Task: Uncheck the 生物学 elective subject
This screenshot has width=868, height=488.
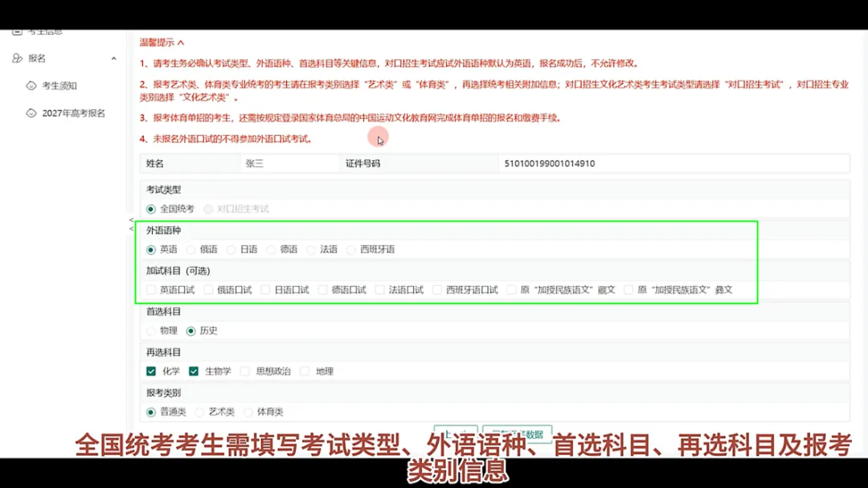Action: point(193,371)
